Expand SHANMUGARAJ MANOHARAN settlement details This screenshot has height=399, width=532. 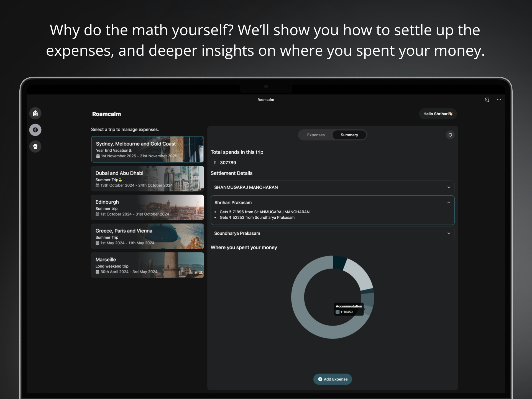coord(332,187)
